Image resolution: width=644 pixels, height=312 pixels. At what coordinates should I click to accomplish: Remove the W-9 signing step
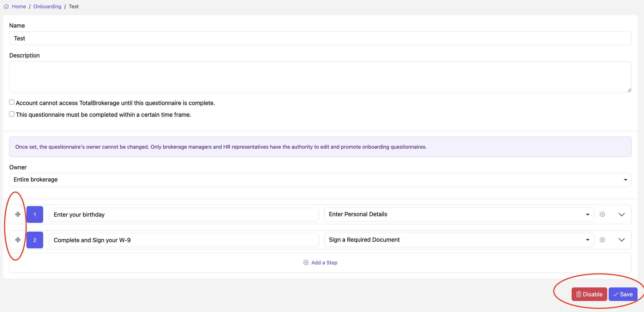(x=602, y=240)
